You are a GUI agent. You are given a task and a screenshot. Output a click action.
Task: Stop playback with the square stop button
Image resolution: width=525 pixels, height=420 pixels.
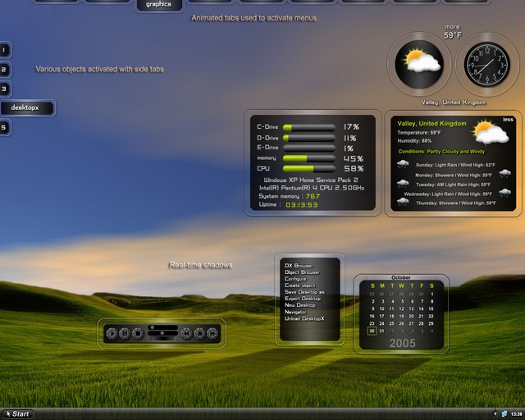[138, 333]
